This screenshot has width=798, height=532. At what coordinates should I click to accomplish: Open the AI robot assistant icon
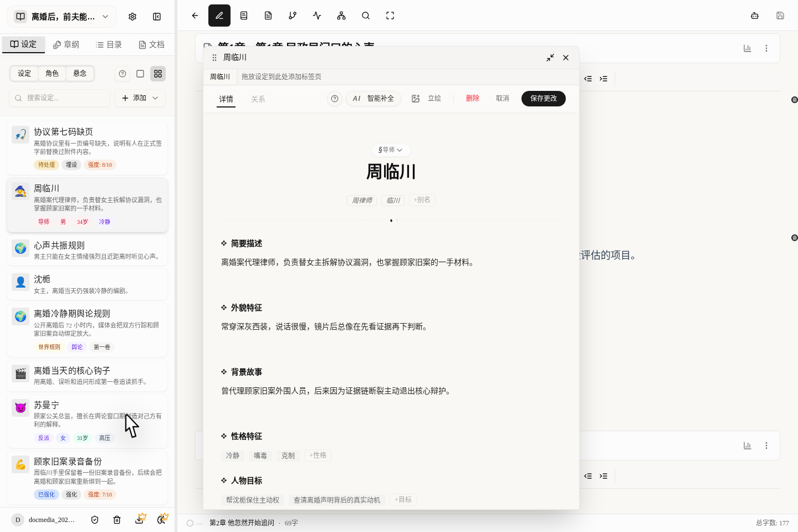(x=754, y=16)
